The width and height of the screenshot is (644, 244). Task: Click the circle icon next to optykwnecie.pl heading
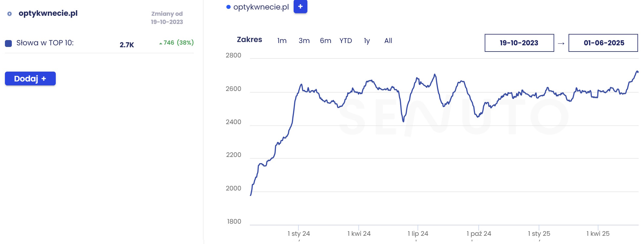tap(10, 14)
